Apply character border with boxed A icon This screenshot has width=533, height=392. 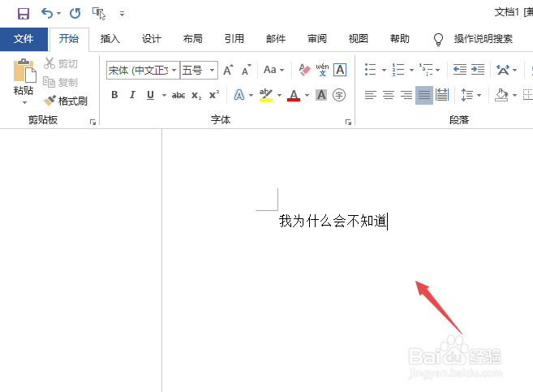[340, 70]
